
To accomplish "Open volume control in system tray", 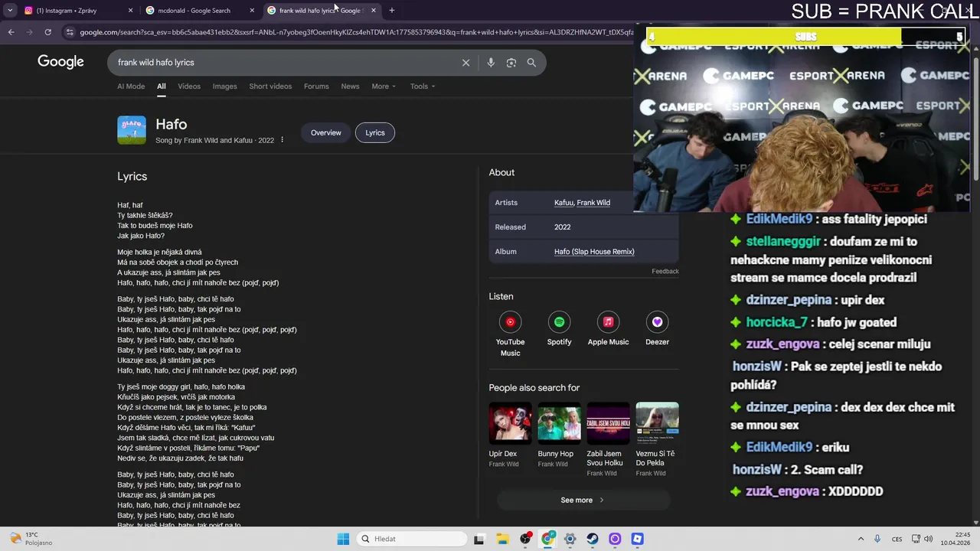I will [x=928, y=539].
